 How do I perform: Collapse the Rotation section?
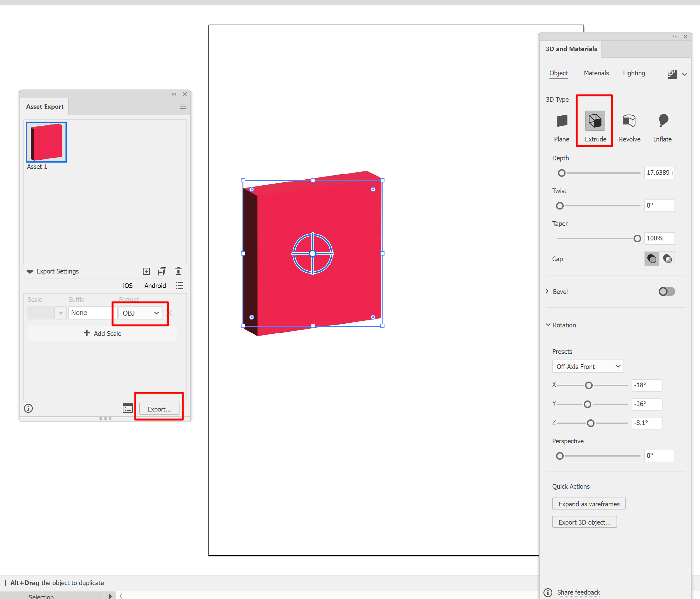(x=548, y=325)
